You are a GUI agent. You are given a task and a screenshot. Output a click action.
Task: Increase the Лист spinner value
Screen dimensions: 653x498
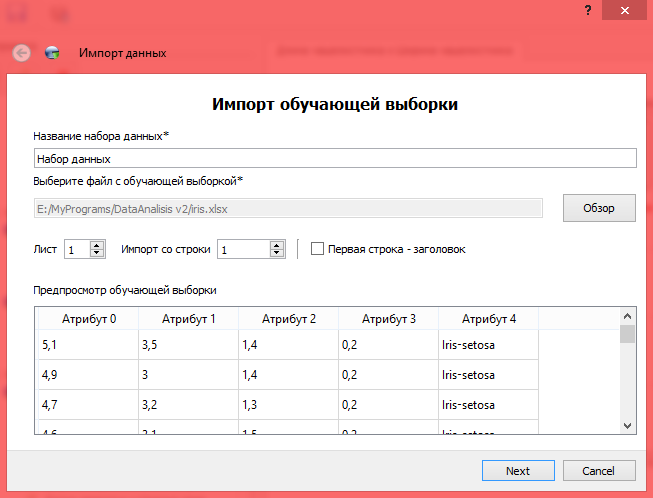97,245
